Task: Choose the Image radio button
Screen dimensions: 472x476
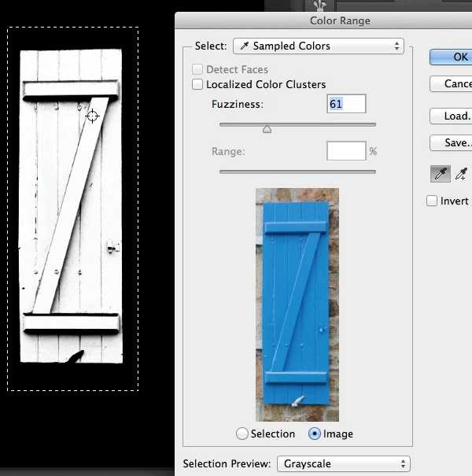Action: click(315, 434)
